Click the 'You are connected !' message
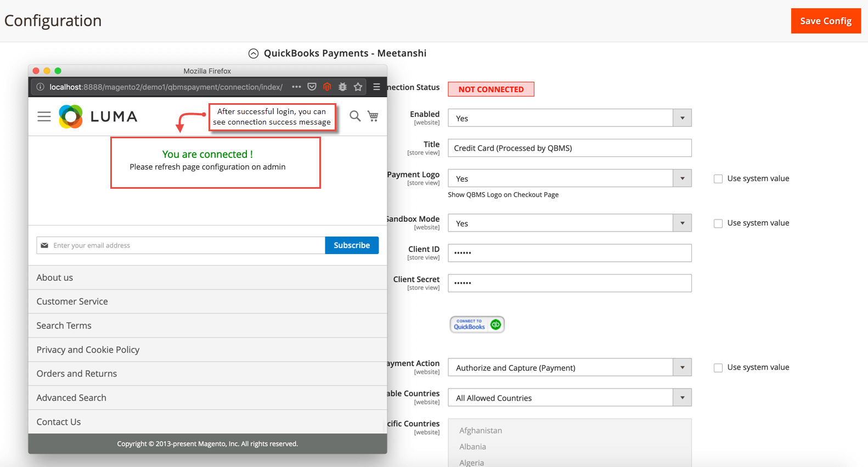Image resolution: width=868 pixels, height=467 pixels. pos(207,154)
